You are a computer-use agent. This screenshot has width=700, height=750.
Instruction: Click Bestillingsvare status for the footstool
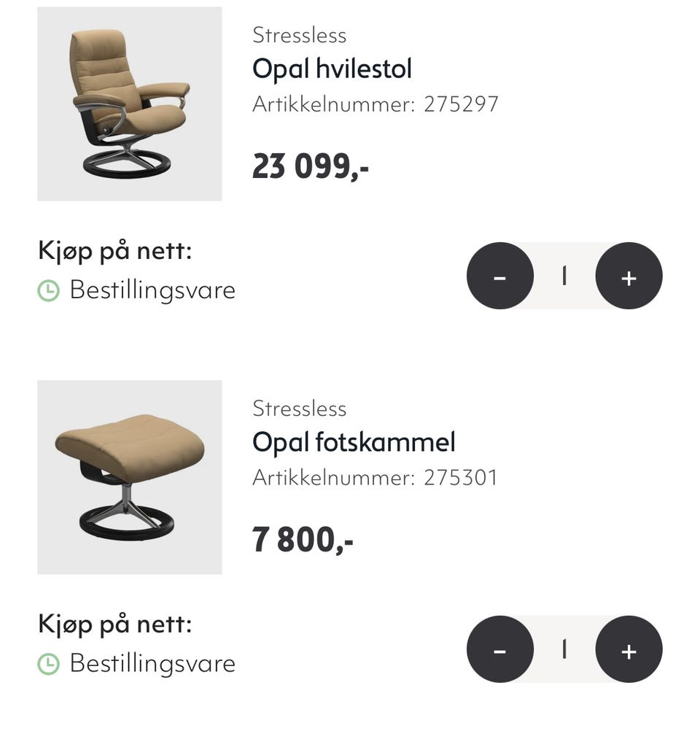pos(152,664)
